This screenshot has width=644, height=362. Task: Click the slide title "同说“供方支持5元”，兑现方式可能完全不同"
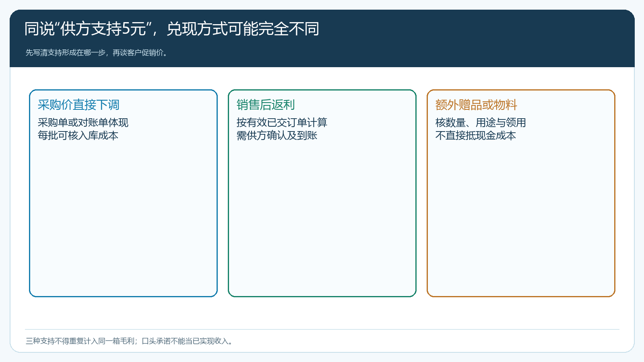(172, 29)
